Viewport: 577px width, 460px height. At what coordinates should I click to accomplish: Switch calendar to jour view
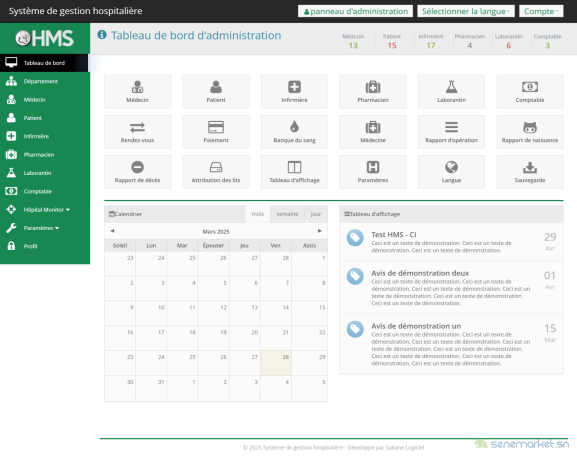click(316, 214)
